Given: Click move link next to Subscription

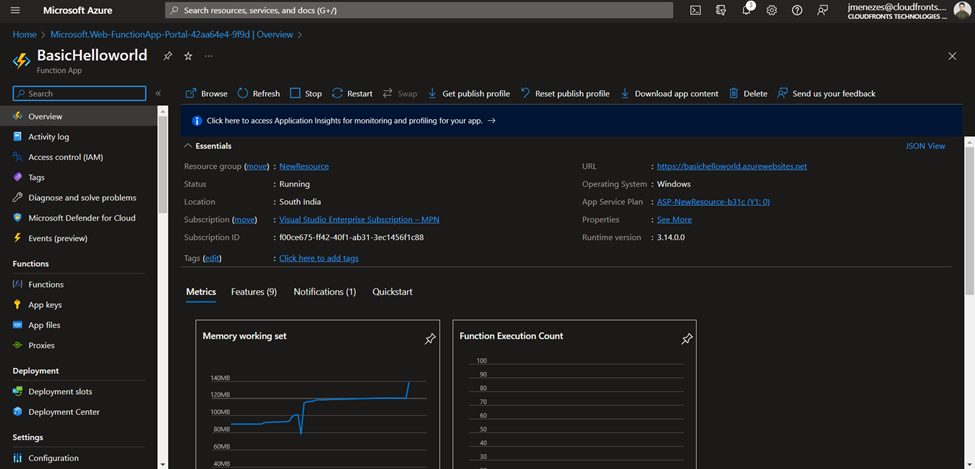Looking at the screenshot, I should [244, 220].
